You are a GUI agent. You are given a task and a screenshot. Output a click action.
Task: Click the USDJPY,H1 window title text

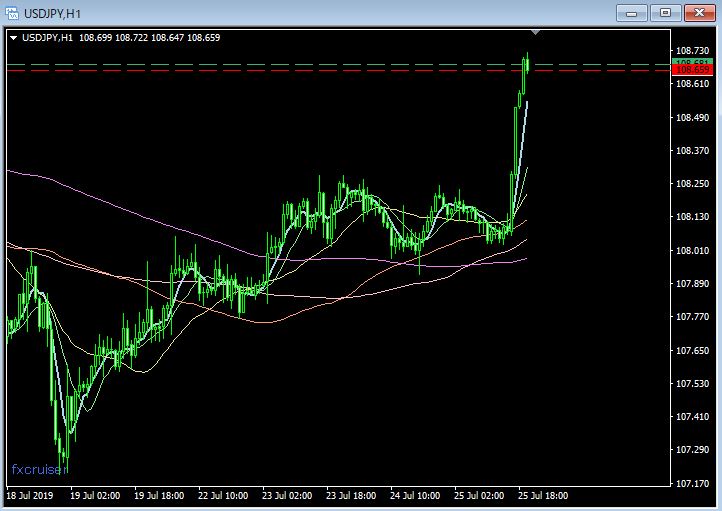tap(52, 14)
